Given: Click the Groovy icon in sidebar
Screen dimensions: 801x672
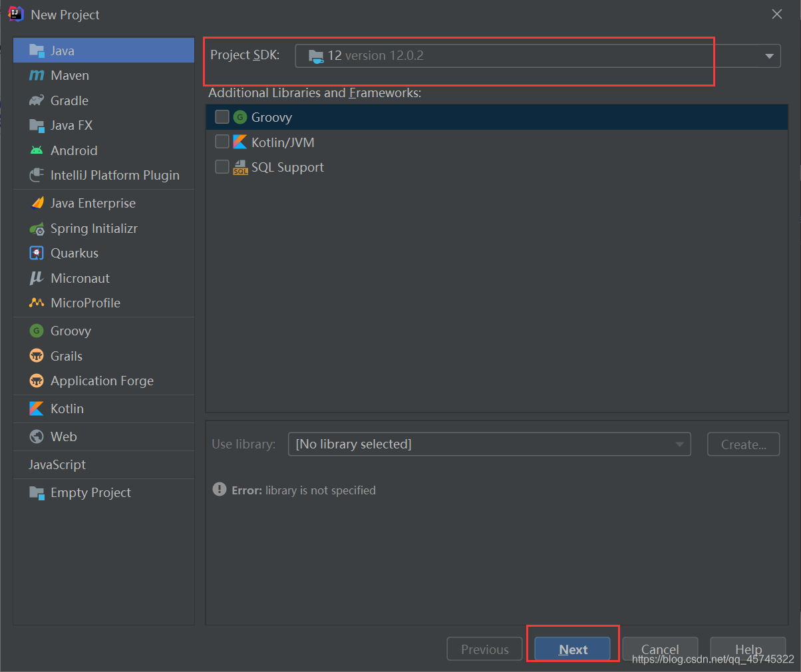Looking at the screenshot, I should (x=37, y=331).
